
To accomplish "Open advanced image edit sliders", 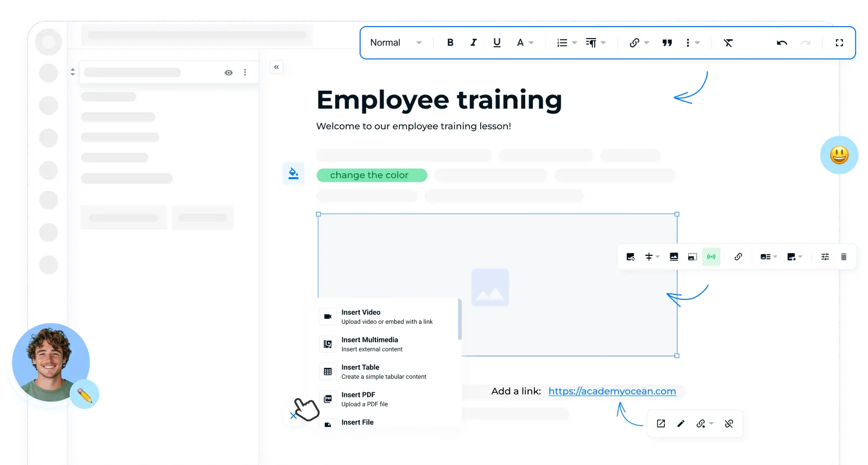I will pyautogui.click(x=825, y=257).
